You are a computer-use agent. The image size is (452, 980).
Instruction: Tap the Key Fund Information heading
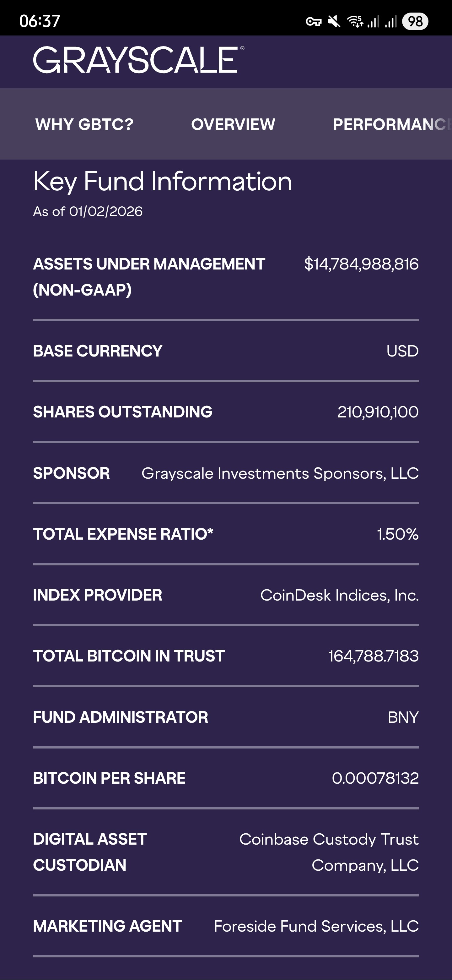pos(163,181)
